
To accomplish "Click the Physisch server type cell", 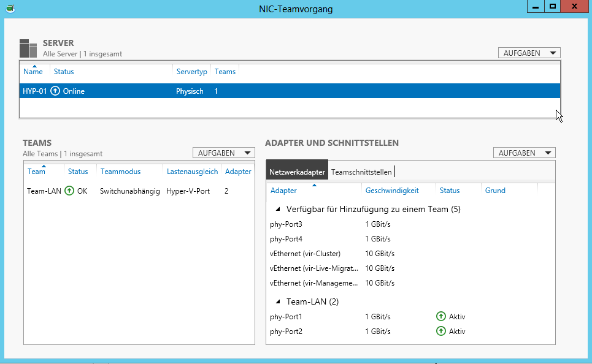I will [x=190, y=91].
